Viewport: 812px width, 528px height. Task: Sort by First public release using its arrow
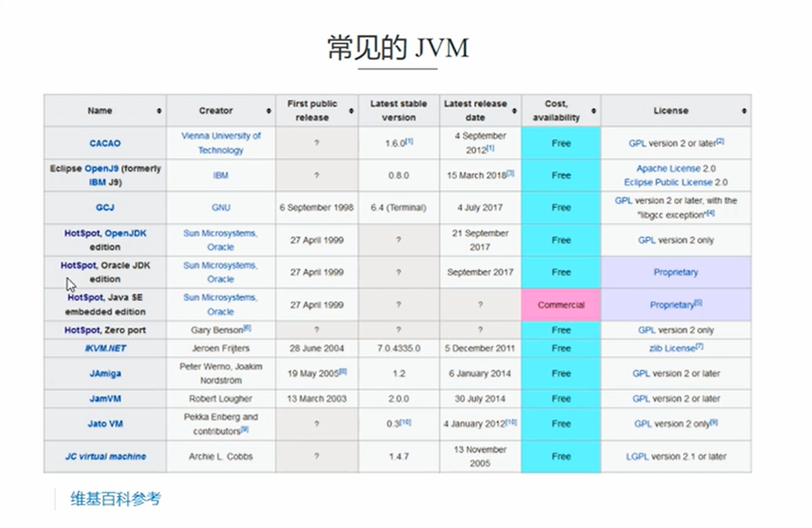pyautogui.click(x=351, y=111)
